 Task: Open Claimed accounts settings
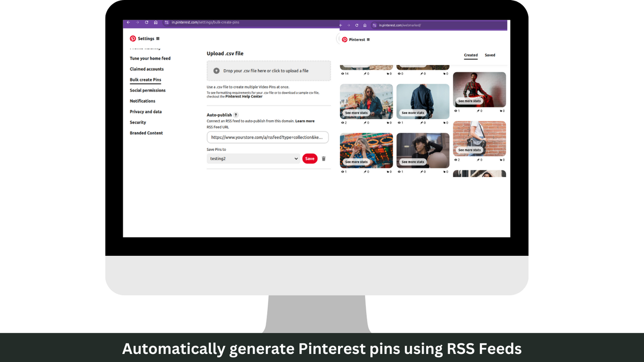click(x=146, y=69)
